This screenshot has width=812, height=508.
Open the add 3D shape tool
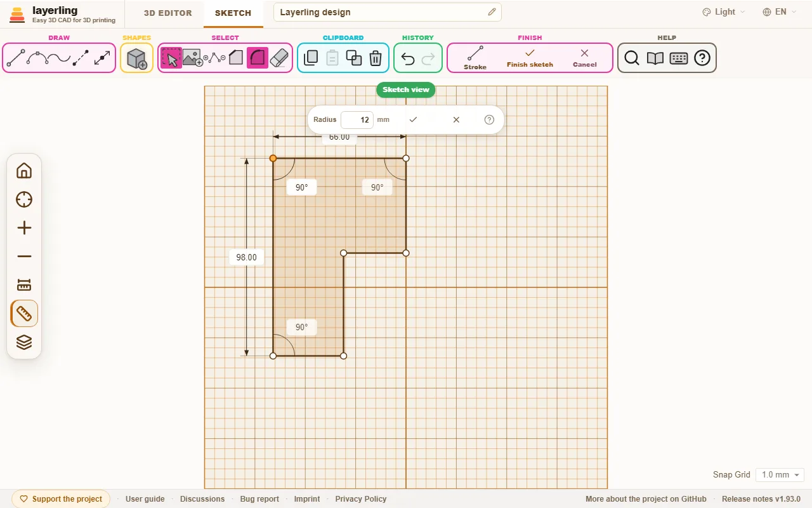(137, 58)
